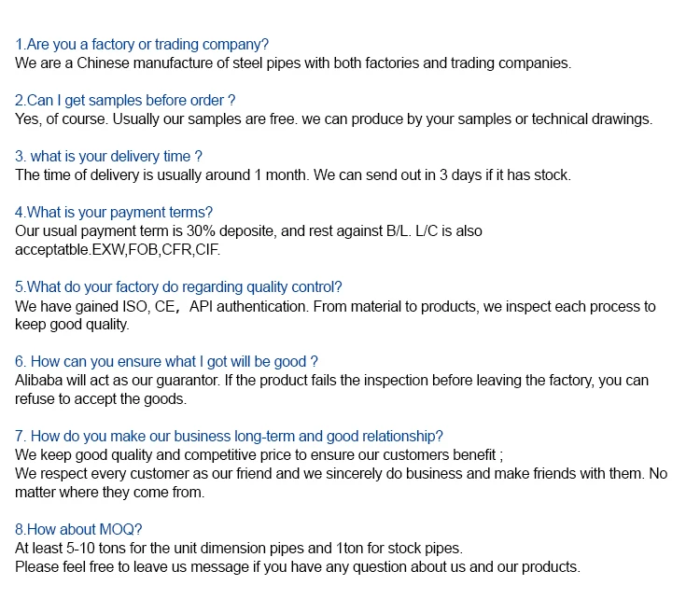This screenshot has width=700, height=613.
Task: Click the line 'We respect every customer as our friend'
Action: pyautogui.click(x=341, y=474)
